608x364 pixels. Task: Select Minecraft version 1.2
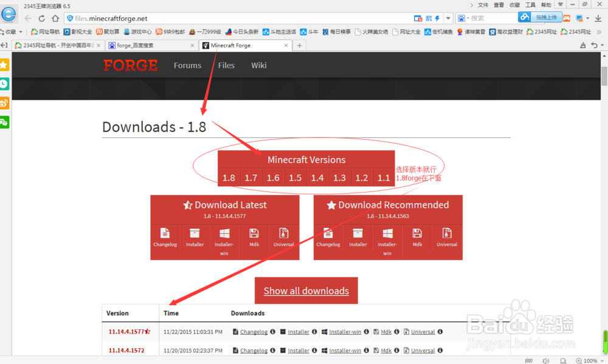[x=361, y=177]
